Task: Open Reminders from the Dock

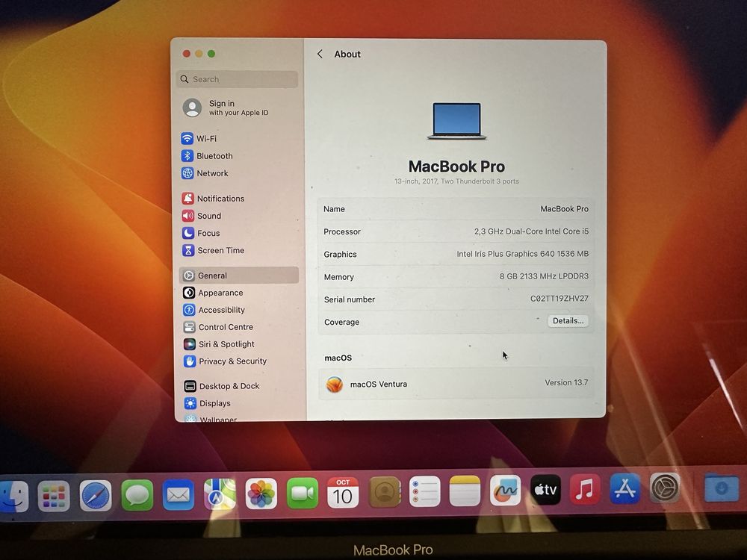Action: pos(424,491)
